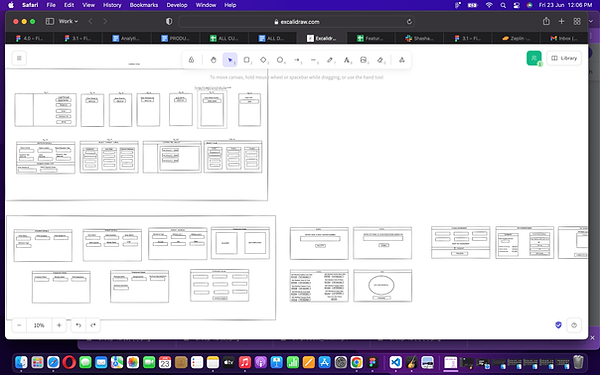The image size is (600, 375).
Task: Switch to the 'ALL CU...' spreadsheet tab
Action: (x=224, y=38)
